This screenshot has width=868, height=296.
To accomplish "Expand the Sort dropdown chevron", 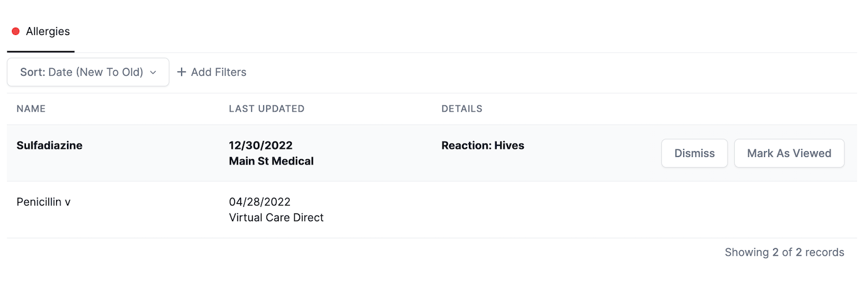I will (x=153, y=72).
